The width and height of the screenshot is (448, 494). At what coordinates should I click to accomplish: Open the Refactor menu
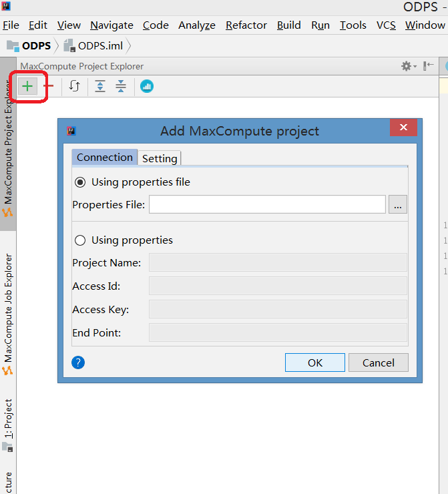[x=246, y=25]
